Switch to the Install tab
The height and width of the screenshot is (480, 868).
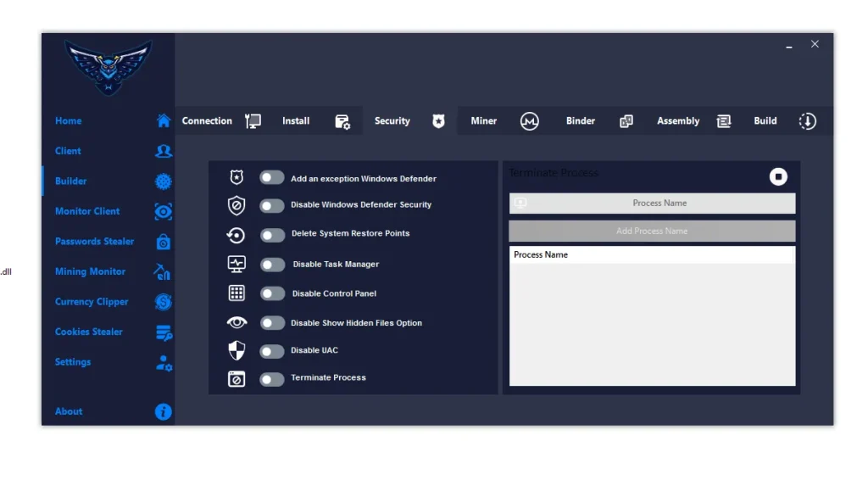[x=296, y=121]
